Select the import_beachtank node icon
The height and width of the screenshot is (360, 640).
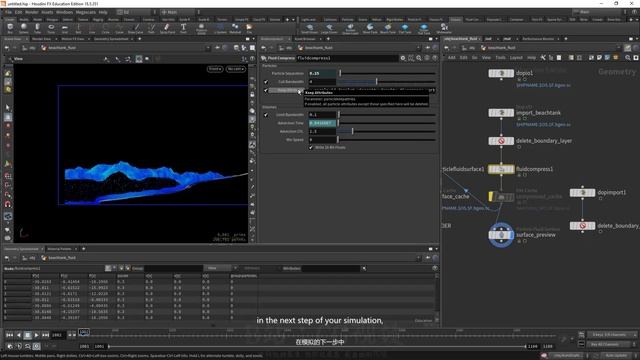tap(501, 113)
